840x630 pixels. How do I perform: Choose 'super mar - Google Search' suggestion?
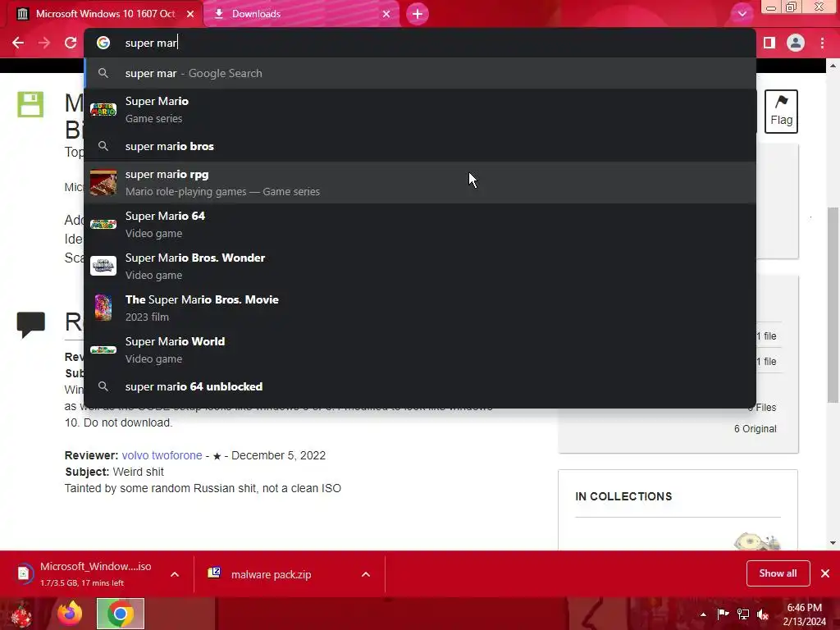coord(420,73)
